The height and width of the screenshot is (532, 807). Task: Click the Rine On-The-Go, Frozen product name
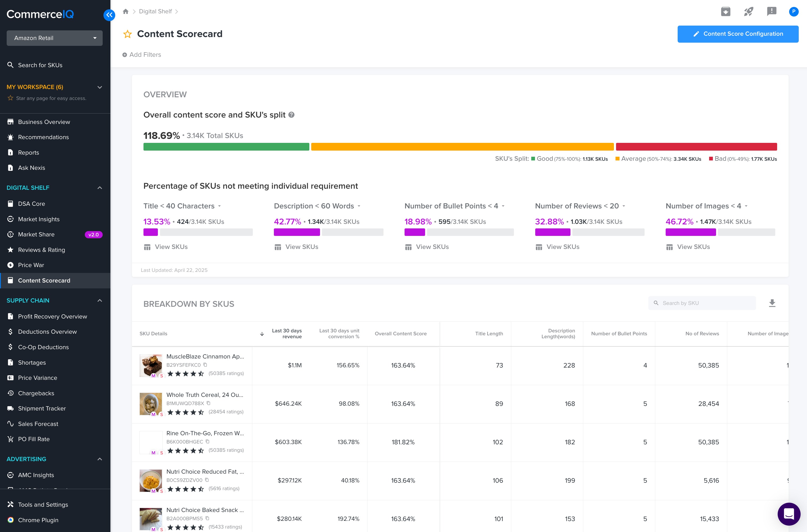click(x=205, y=433)
